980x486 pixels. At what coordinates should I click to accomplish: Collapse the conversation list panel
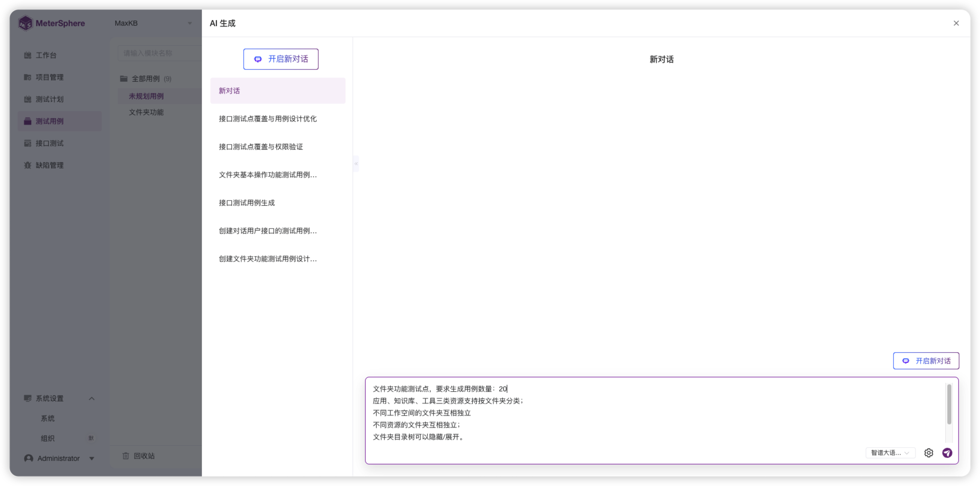(x=356, y=163)
